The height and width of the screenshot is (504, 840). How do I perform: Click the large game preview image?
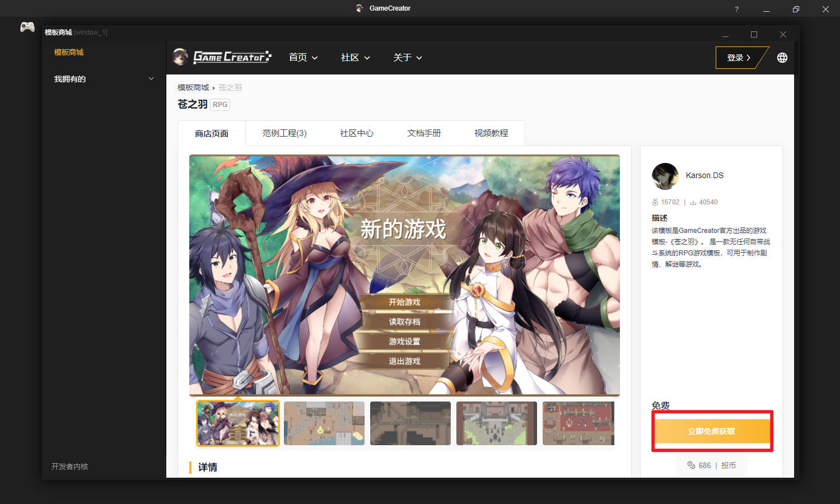[x=404, y=275]
